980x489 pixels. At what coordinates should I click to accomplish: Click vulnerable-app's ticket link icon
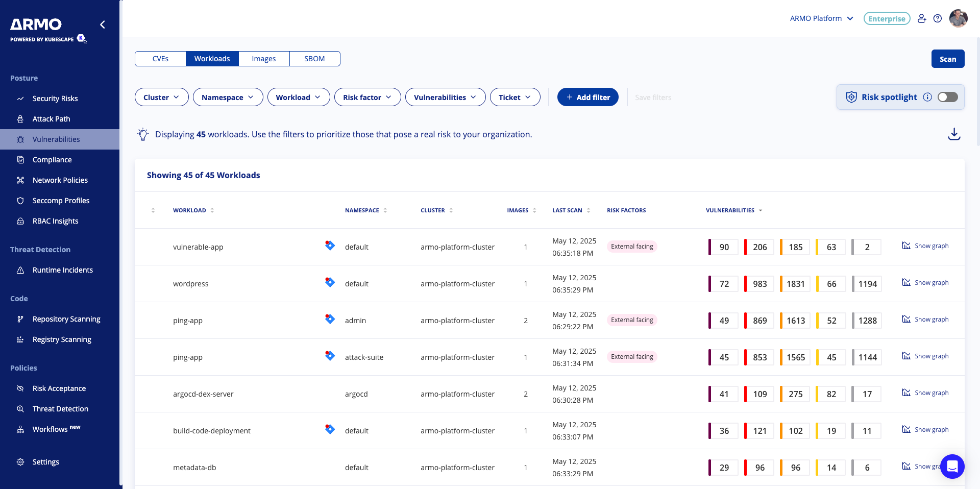tap(330, 246)
